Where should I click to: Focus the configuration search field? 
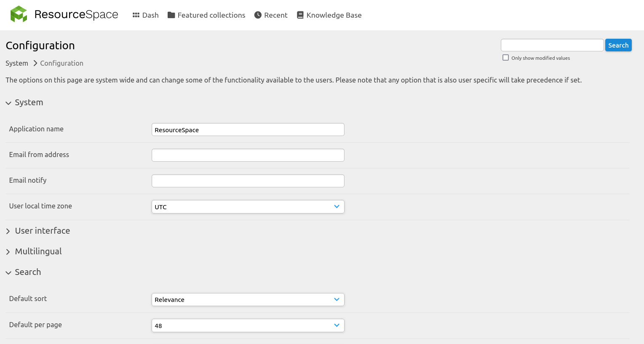click(x=552, y=45)
